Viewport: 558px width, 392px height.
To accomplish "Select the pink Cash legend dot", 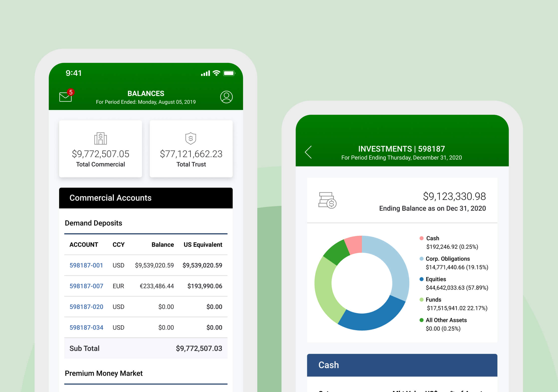I will pos(421,238).
